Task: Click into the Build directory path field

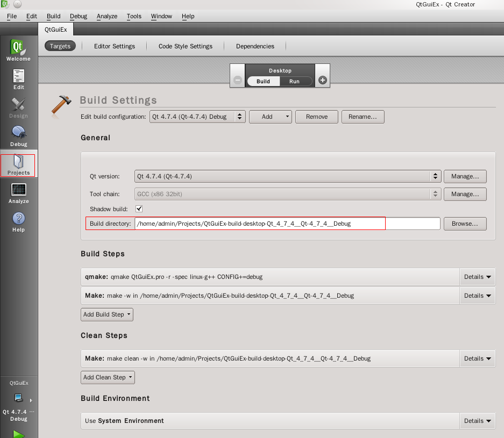Action: point(287,224)
